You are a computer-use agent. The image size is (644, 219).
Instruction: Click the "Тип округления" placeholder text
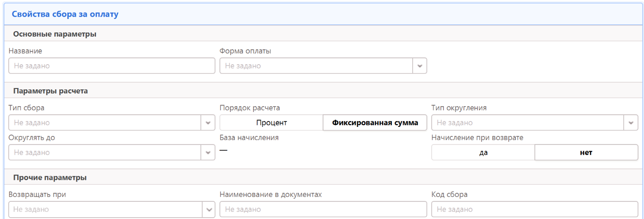(454, 123)
